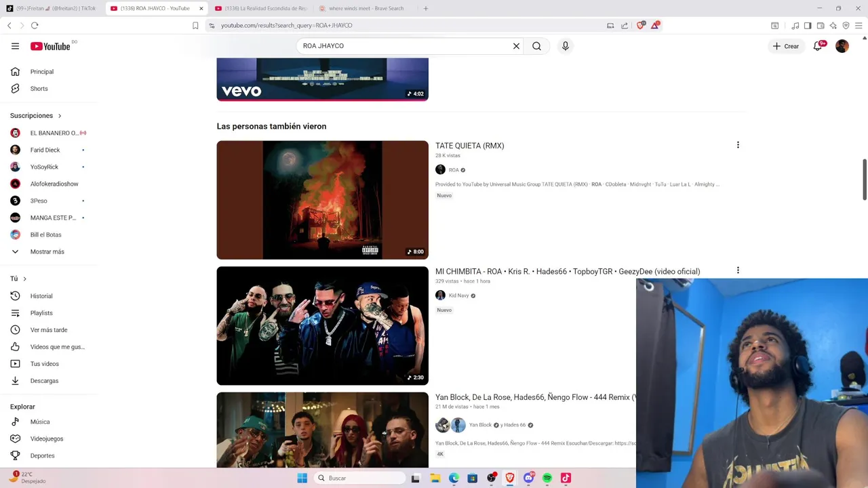
Task: Open Brave Shields lion icon
Action: [x=641, y=25]
